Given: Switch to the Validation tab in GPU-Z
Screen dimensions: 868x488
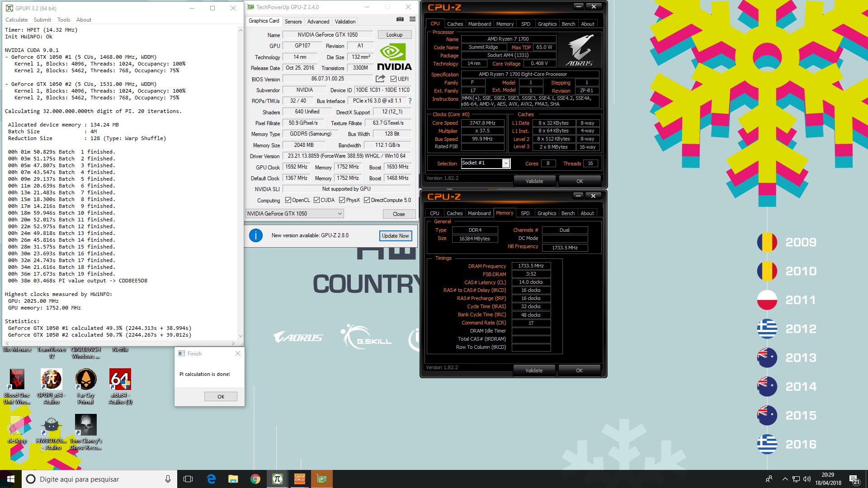Looking at the screenshot, I should 345,22.
